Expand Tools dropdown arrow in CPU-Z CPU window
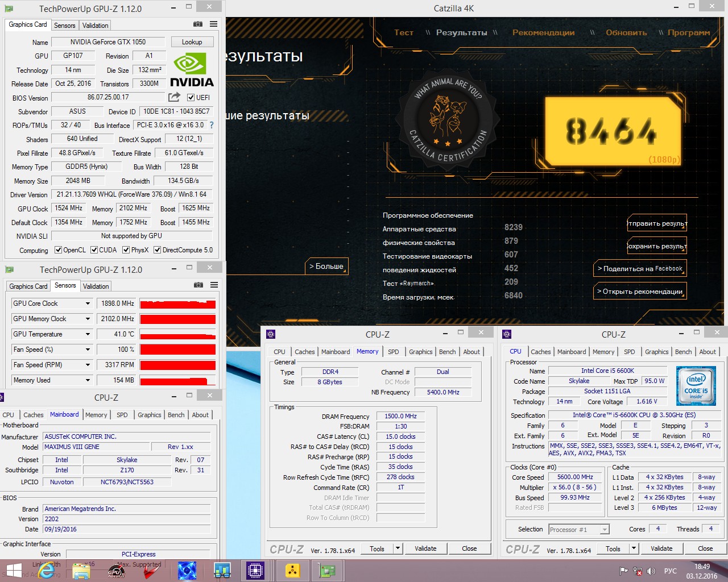The height and width of the screenshot is (582, 728). (634, 548)
